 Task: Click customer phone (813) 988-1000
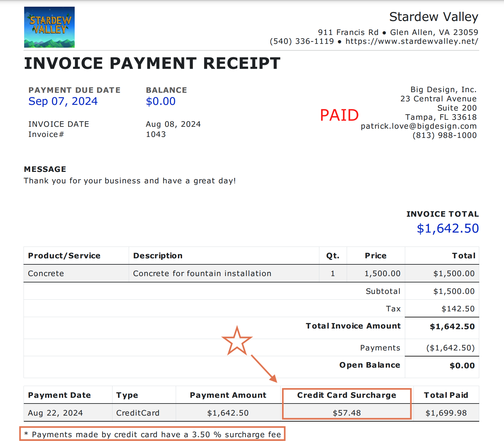(445, 135)
